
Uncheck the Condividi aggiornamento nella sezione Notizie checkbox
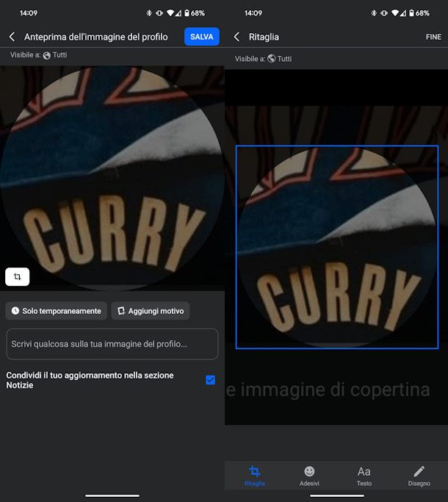coord(210,380)
